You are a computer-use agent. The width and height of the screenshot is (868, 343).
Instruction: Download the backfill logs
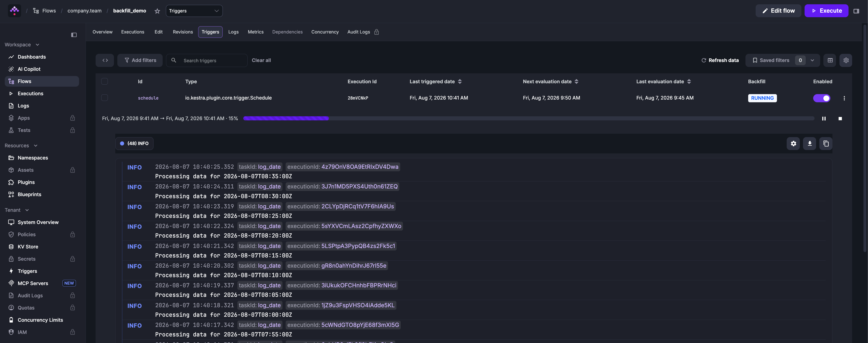(x=809, y=144)
